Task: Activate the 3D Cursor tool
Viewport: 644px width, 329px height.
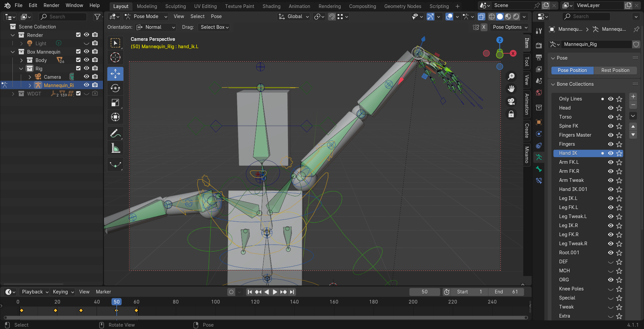Action: 115,58
